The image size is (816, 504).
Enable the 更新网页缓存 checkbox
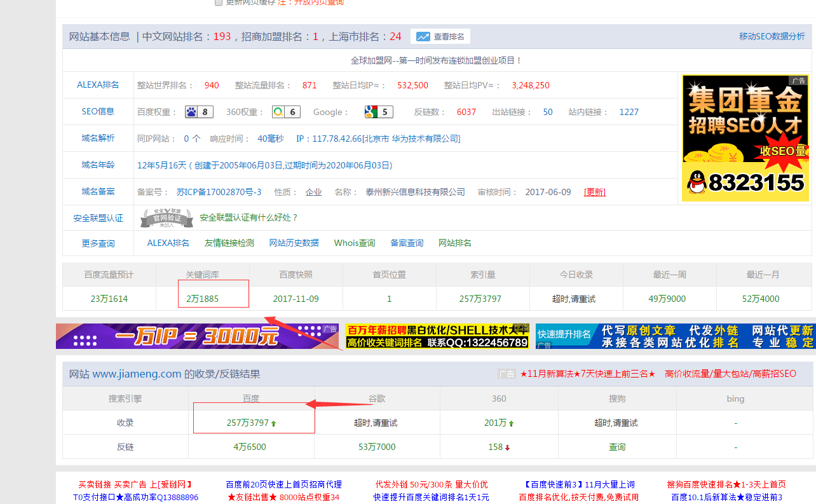click(219, 2)
